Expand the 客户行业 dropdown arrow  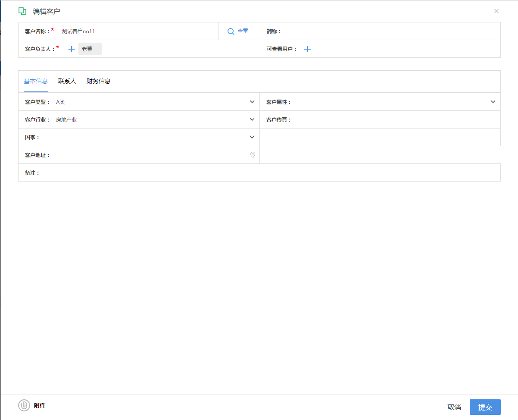pyautogui.click(x=252, y=119)
